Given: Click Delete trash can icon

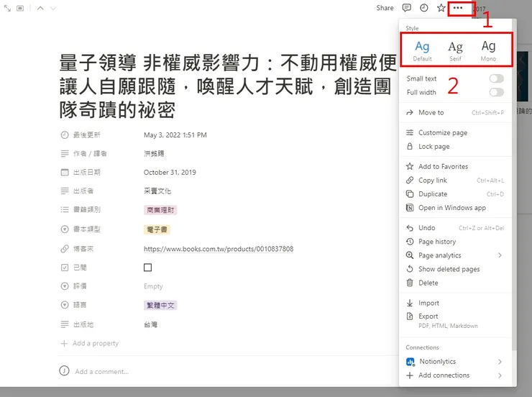Looking at the screenshot, I should tap(410, 283).
